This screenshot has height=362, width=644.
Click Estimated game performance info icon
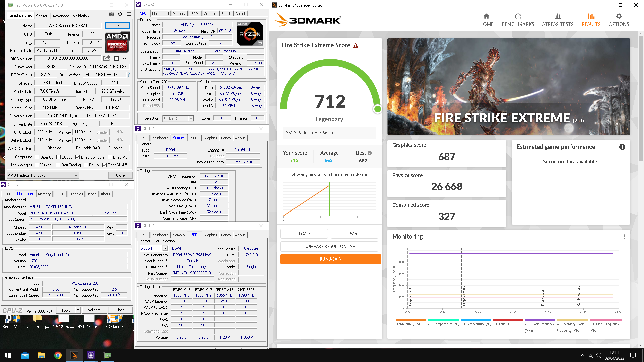[x=622, y=147]
